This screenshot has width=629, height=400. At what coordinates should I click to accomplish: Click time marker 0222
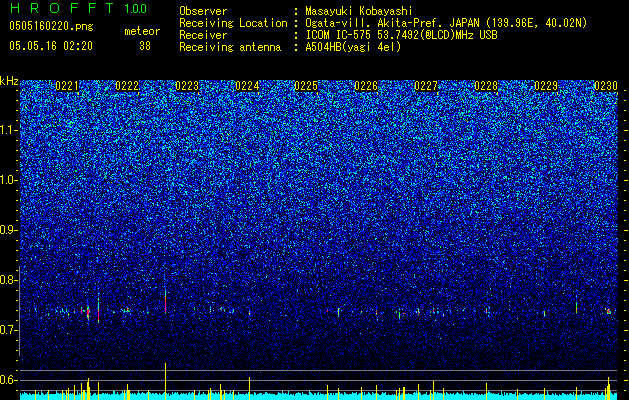[127, 86]
